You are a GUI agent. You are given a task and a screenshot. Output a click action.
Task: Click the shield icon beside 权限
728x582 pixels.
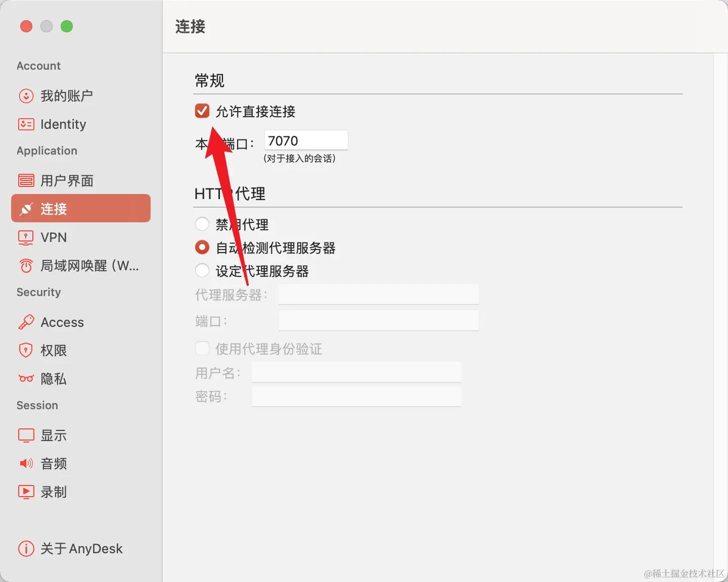pos(26,350)
